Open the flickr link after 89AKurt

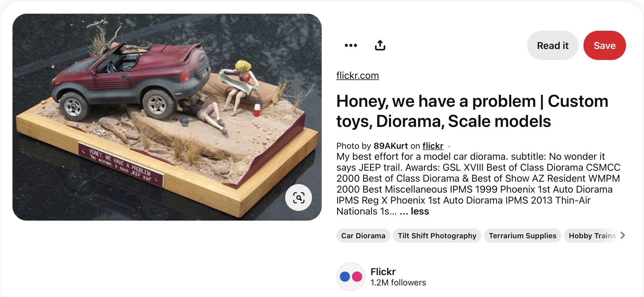(433, 146)
